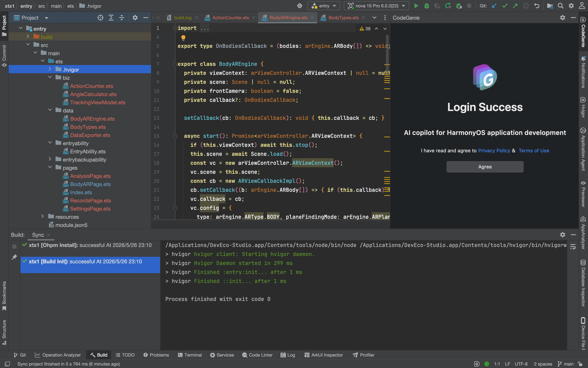
Task: Open the Privacy Policy link
Action: pos(494,151)
